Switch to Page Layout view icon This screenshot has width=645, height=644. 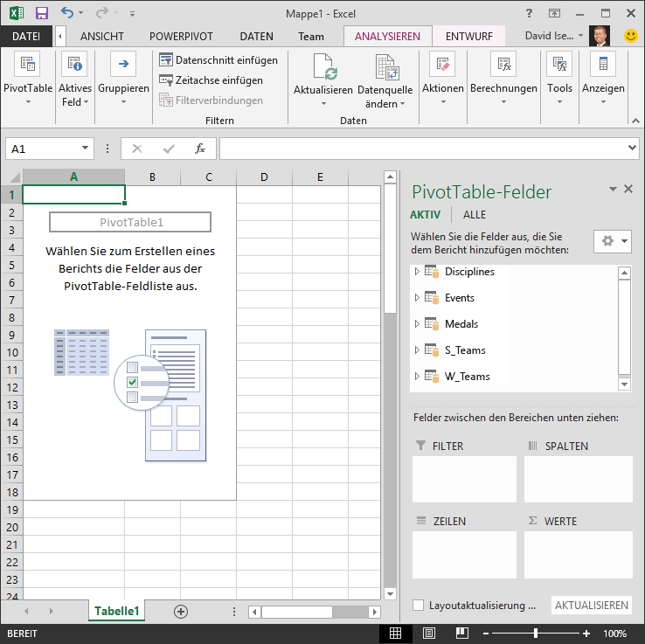coord(429,634)
